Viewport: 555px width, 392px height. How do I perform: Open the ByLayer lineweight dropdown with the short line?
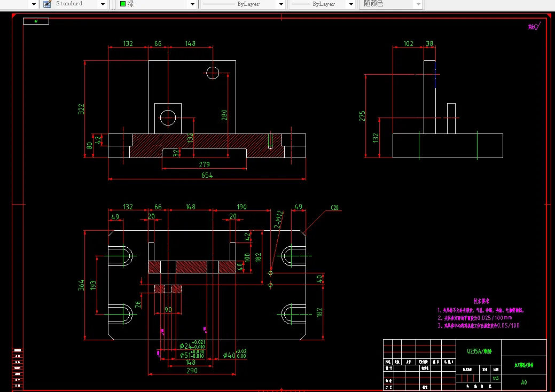tap(351, 4)
